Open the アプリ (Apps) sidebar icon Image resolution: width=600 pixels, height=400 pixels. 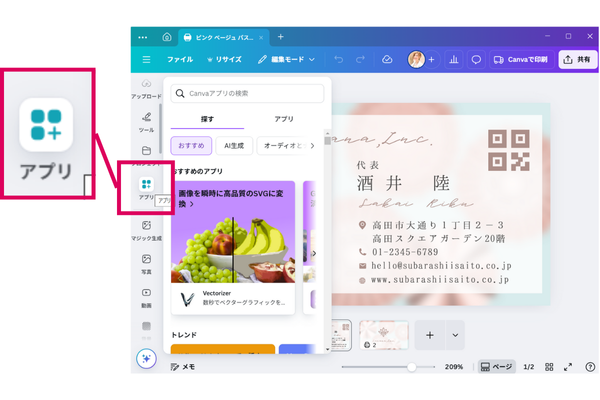pos(146,188)
